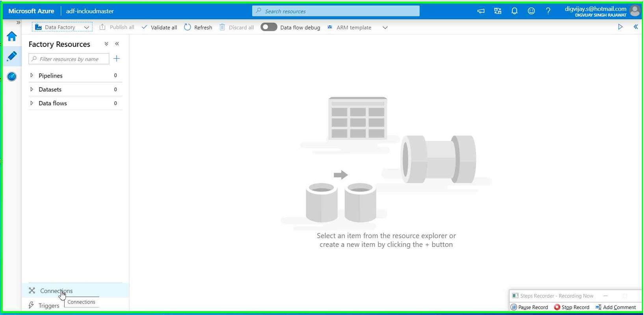Open the help question mark icon
The height and width of the screenshot is (315, 644).
[x=548, y=11]
